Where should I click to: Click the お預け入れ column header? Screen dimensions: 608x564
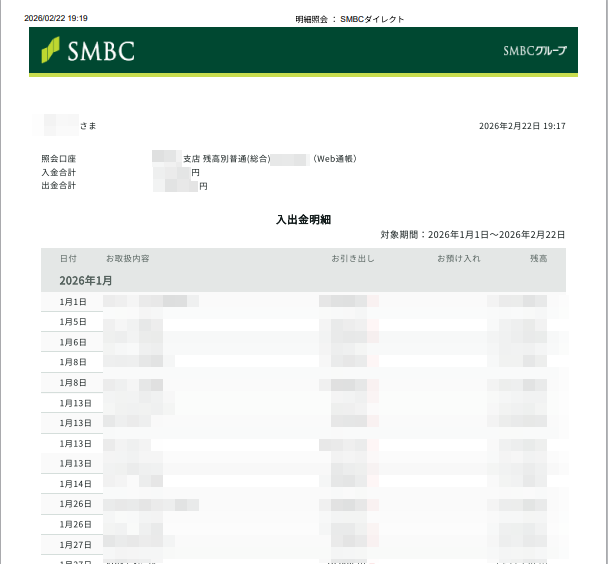click(458, 259)
